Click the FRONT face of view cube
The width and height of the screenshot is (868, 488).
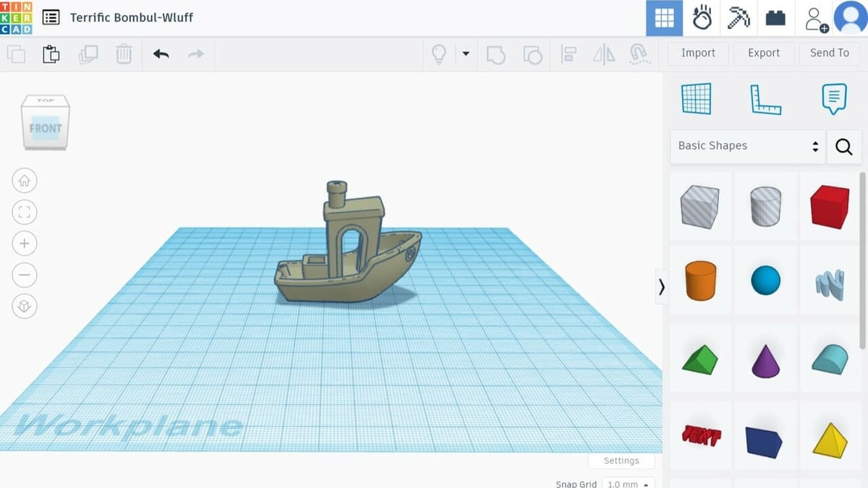coord(46,129)
